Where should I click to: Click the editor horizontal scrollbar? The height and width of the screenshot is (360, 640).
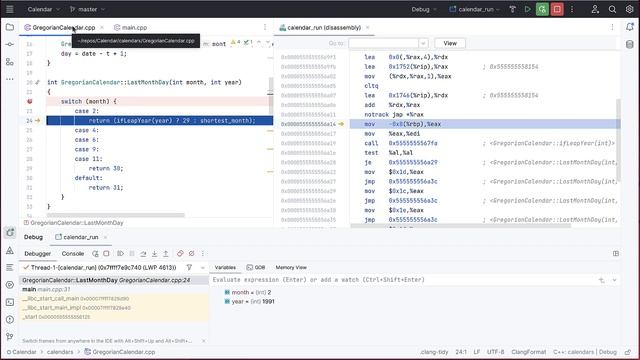[x=116, y=215]
